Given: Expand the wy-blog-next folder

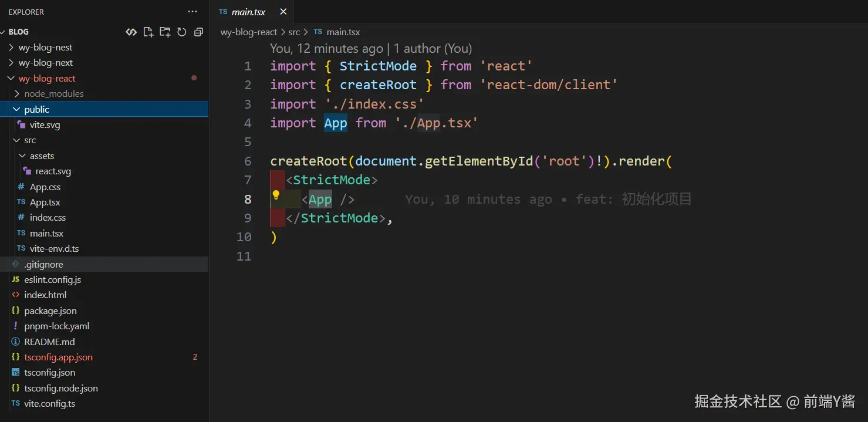Looking at the screenshot, I should [x=11, y=63].
